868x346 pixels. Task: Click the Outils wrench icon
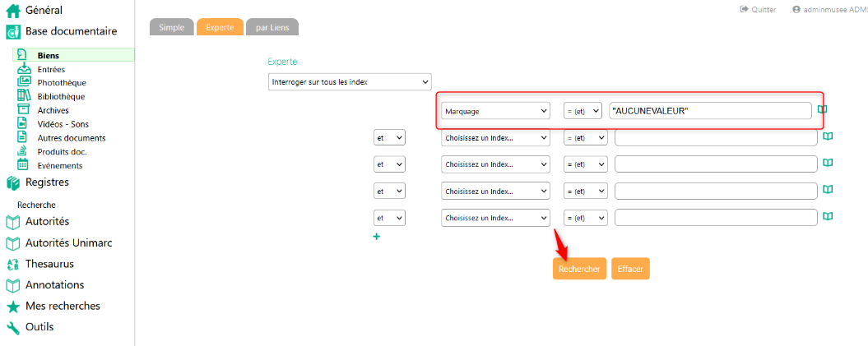tap(12, 327)
